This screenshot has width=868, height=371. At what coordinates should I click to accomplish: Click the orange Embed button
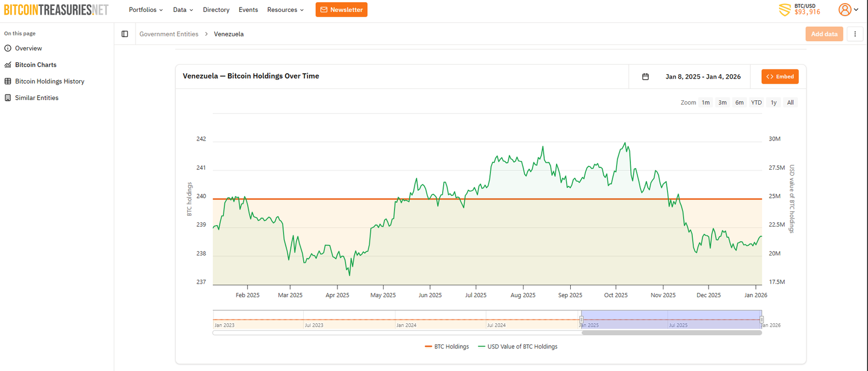pyautogui.click(x=780, y=76)
